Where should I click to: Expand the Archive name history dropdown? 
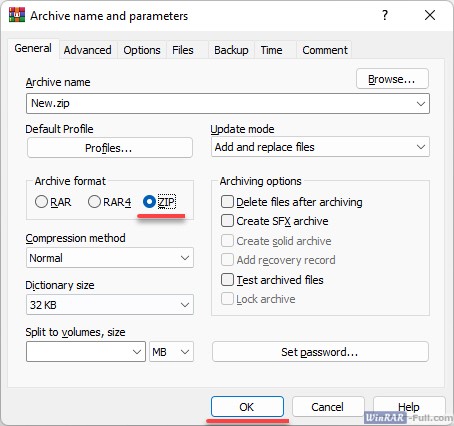(421, 104)
